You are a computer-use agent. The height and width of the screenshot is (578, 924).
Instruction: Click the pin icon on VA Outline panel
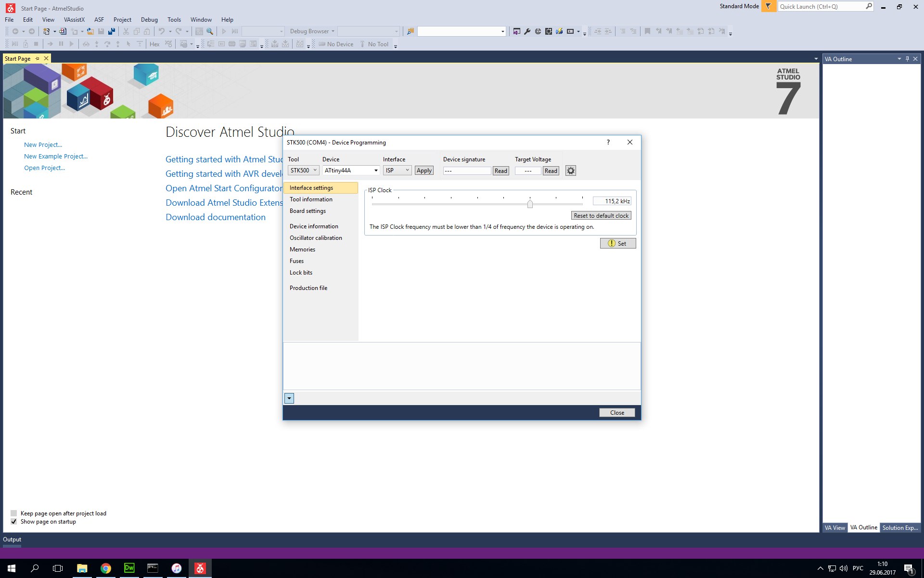tap(907, 59)
